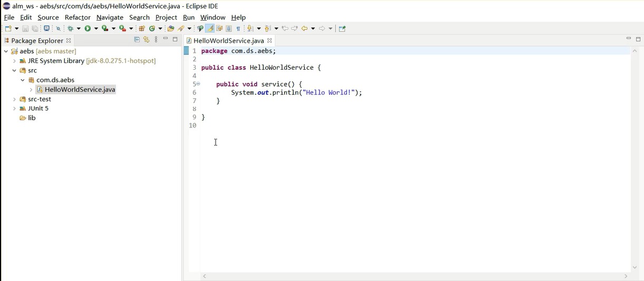The height and width of the screenshot is (281, 644).
Task: Go to Previous Annotation icon
Action: pos(267,29)
